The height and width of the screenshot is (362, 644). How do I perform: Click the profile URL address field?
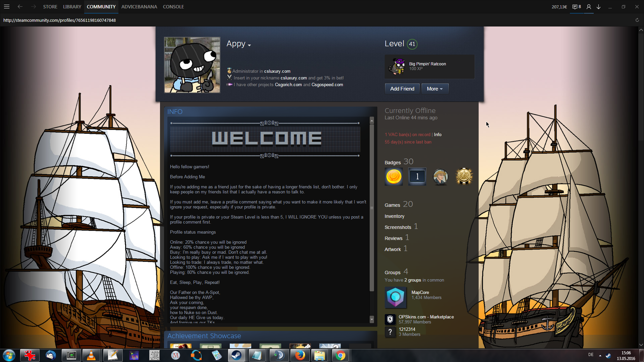click(60, 20)
